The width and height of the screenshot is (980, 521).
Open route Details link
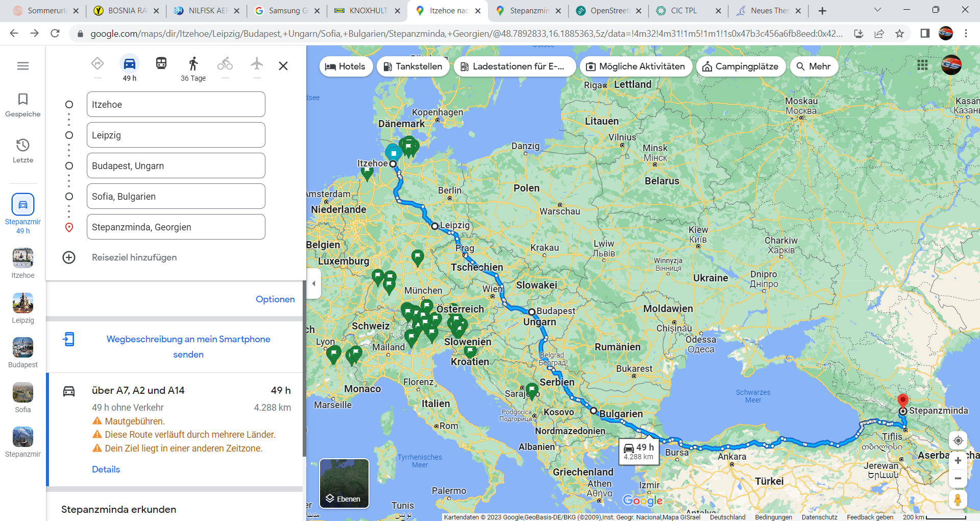coord(106,469)
